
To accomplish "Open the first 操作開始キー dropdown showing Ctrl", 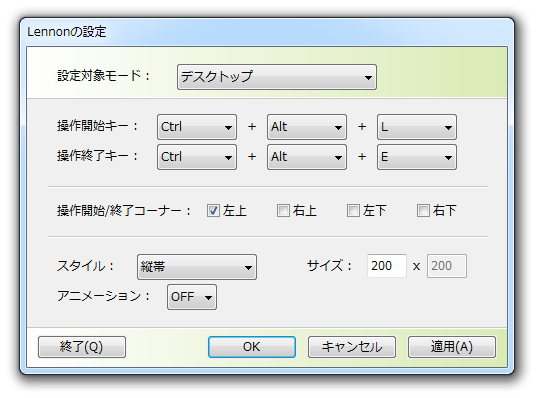I will point(197,127).
